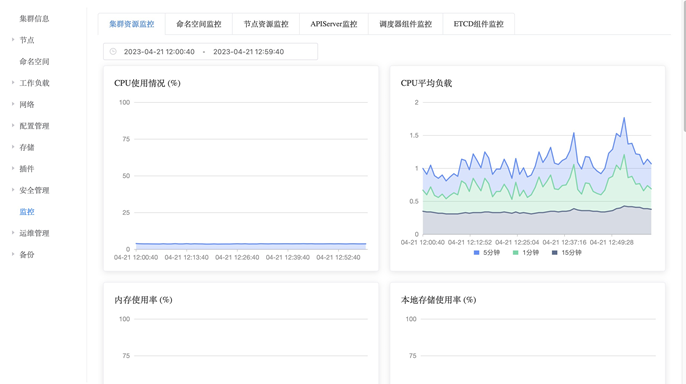Image resolution: width=686 pixels, height=384 pixels.
Task: Toggle the 5分钟 legend series
Action: tap(486, 253)
